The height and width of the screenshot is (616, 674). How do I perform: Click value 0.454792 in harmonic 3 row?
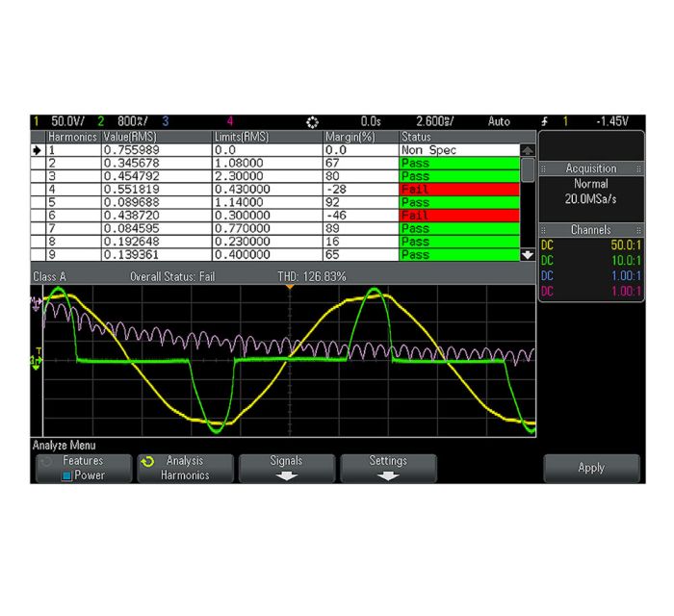pos(132,176)
